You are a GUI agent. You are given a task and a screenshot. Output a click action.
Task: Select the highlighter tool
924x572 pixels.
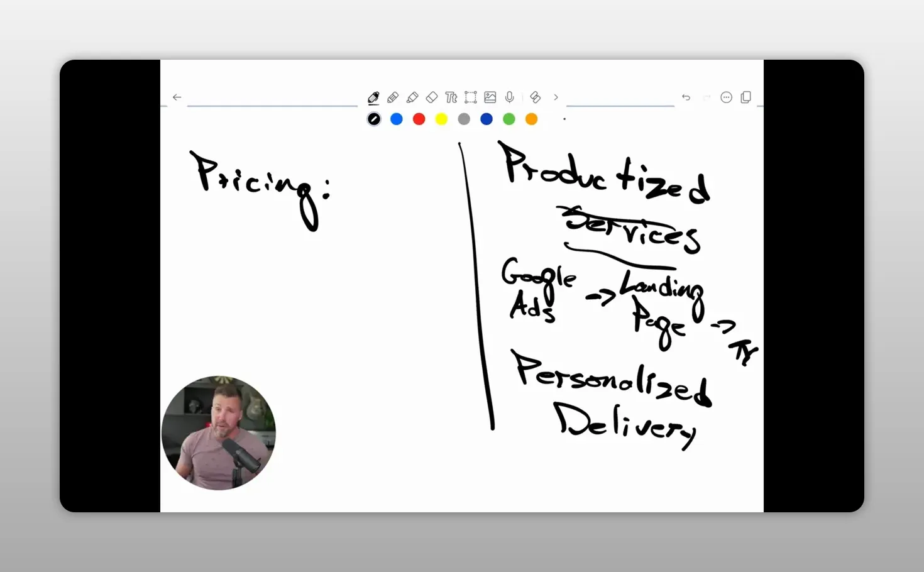pyautogui.click(x=412, y=97)
